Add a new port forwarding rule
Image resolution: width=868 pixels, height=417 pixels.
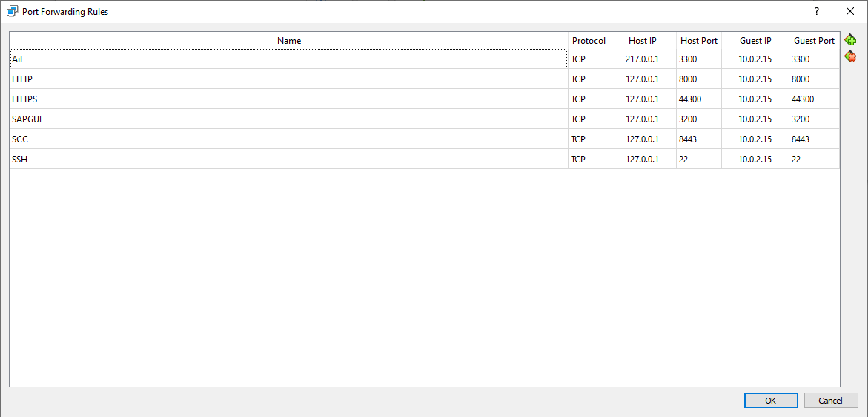pyautogui.click(x=850, y=40)
